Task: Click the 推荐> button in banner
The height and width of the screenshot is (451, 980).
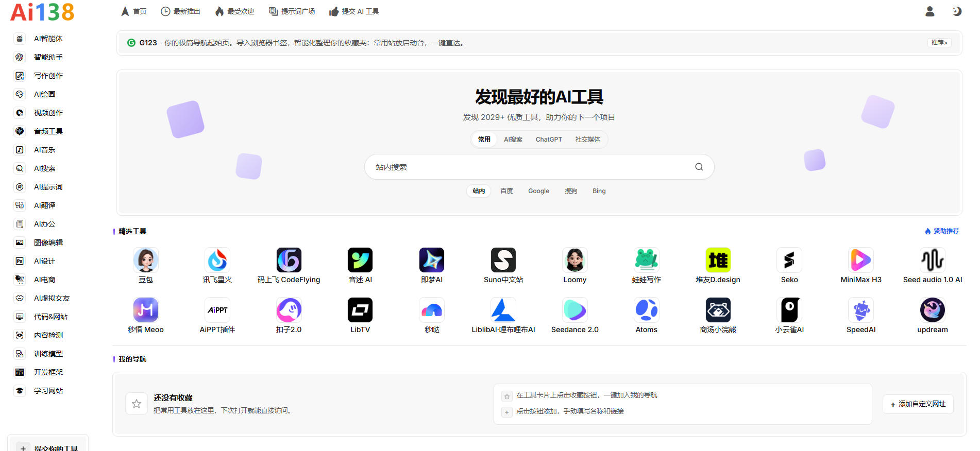Action: click(x=939, y=43)
